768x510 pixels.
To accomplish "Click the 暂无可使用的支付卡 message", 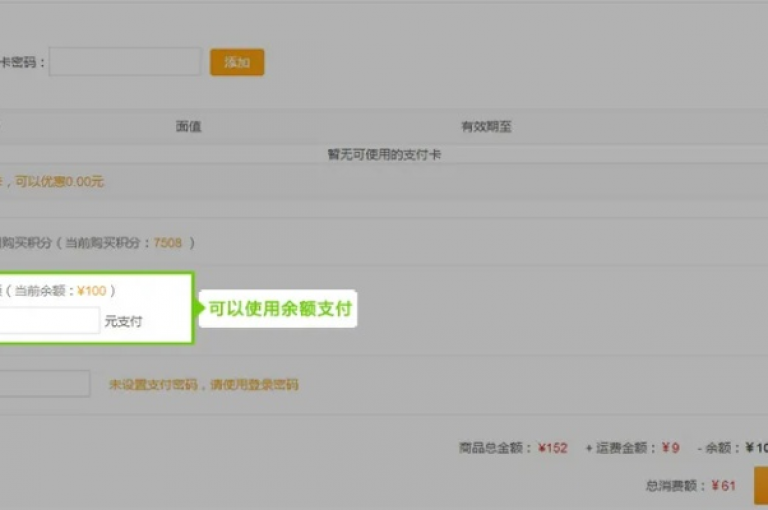I will point(384,154).
